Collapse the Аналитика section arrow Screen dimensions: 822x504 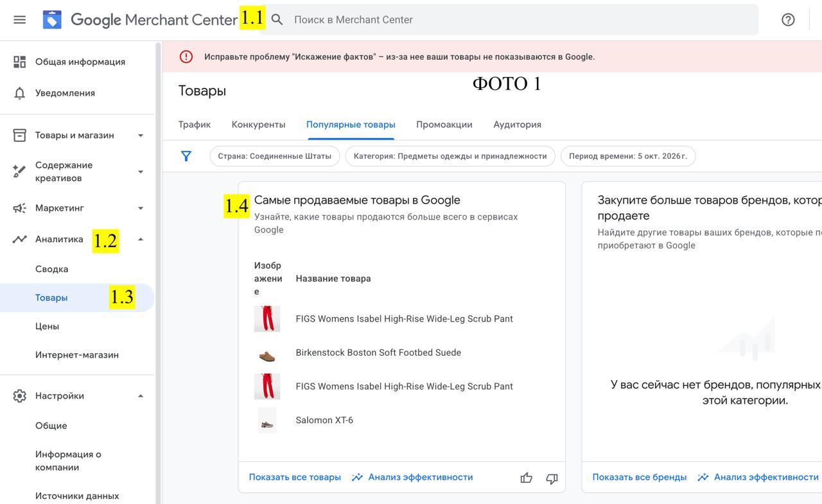[141, 239]
